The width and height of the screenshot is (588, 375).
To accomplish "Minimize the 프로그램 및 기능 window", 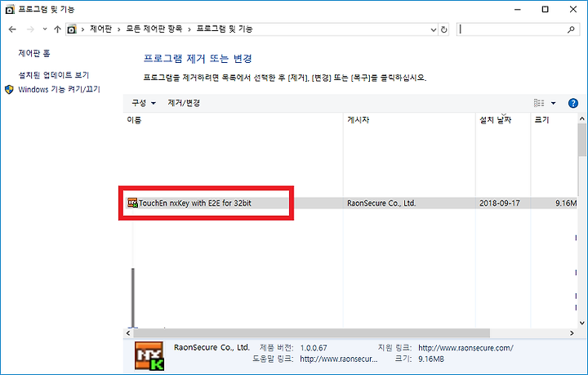I will [x=518, y=9].
